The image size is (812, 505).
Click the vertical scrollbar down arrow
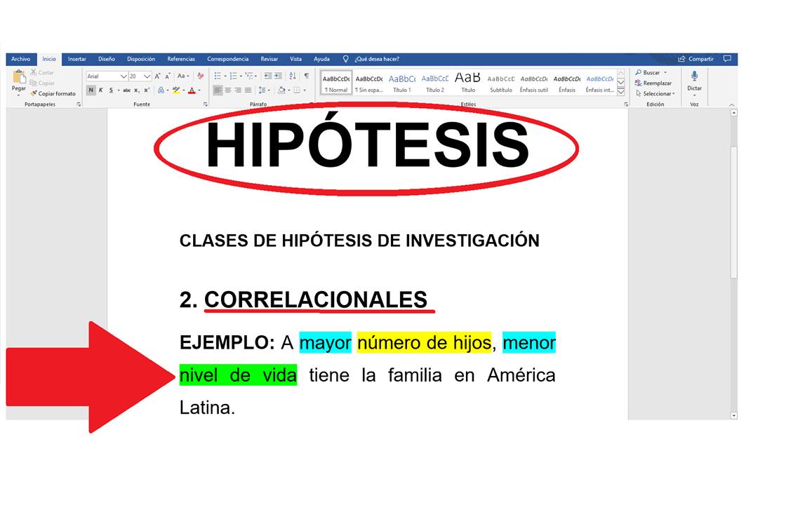734,415
